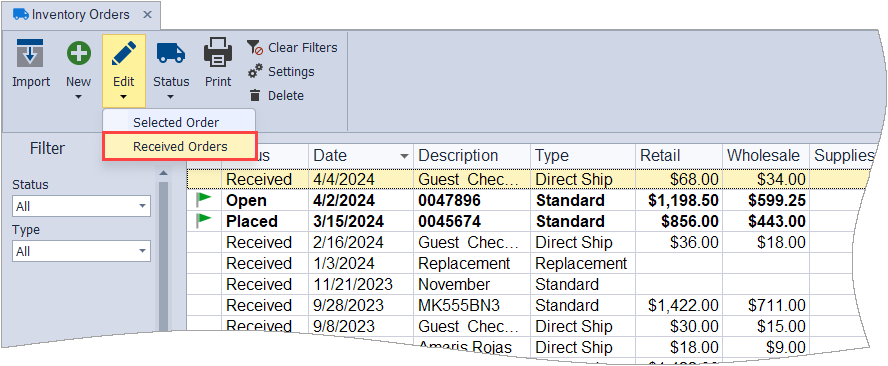The width and height of the screenshot is (888, 366).
Task: Click the Wholesale column header
Action: click(765, 156)
